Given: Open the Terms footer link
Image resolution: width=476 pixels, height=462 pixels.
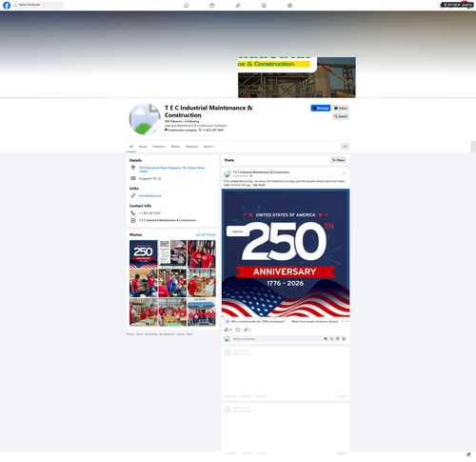Looking at the screenshot, I should (x=139, y=334).
